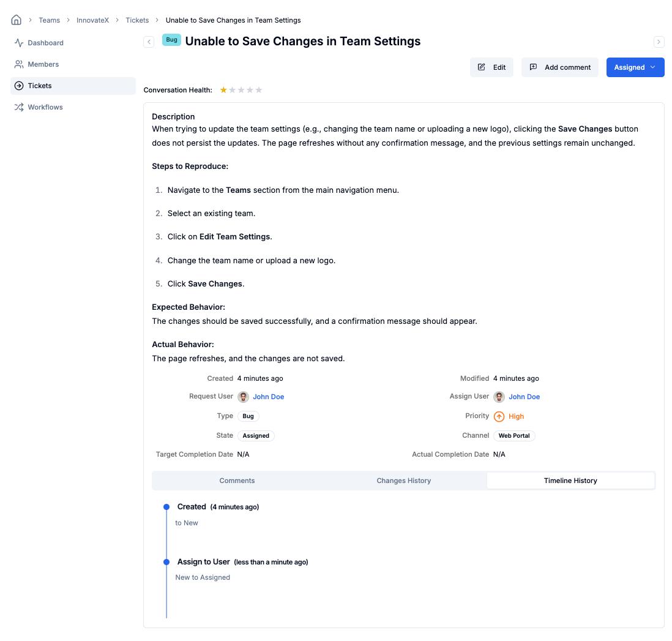
Task: Click the Tickets arrow-circle icon
Action: point(19,86)
